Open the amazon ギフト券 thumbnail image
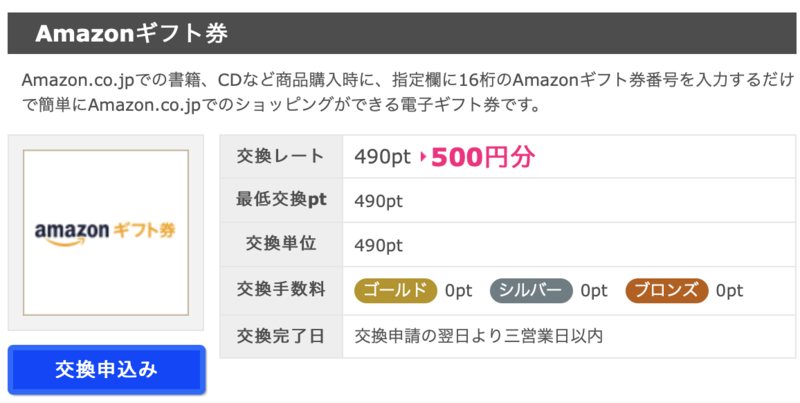This screenshot has height=403, width=800. coord(106,233)
